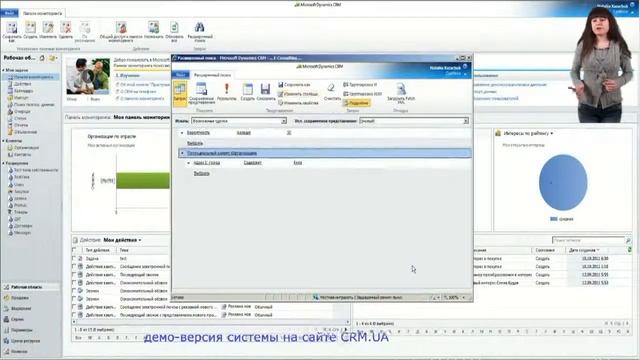Click Save As icon in main ribbon
The image size is (640, 360).
12,28
